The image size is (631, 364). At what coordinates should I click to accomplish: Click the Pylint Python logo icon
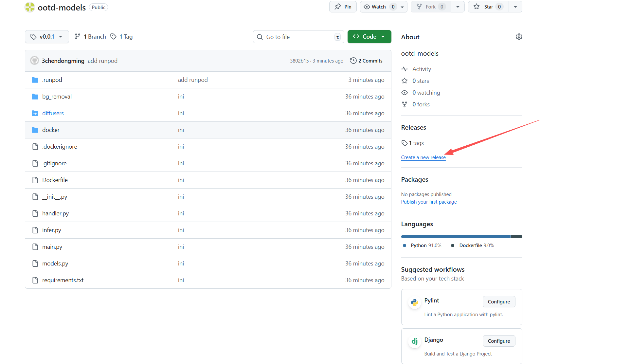[x=414, y=302]
